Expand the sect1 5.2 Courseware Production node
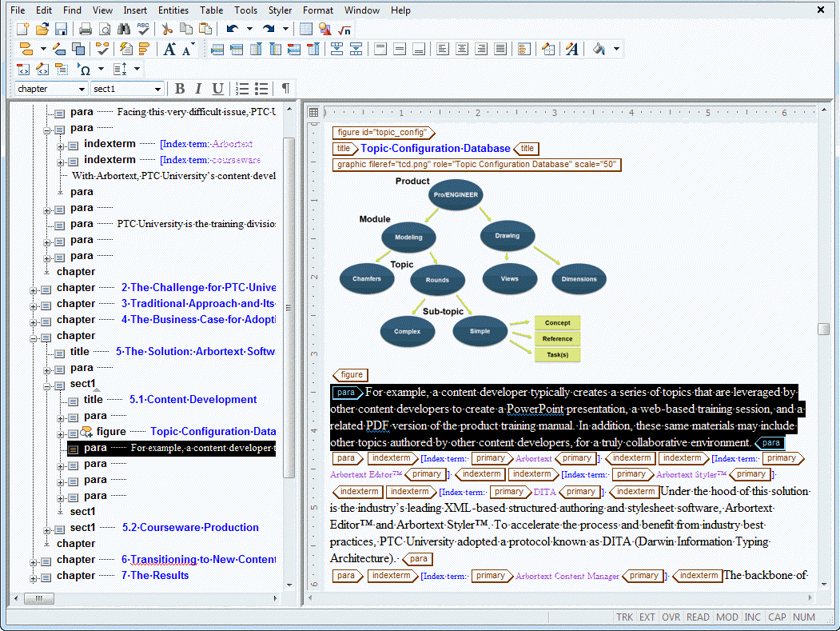The height and width of the screenshot is (631, 840). [46, 530]
